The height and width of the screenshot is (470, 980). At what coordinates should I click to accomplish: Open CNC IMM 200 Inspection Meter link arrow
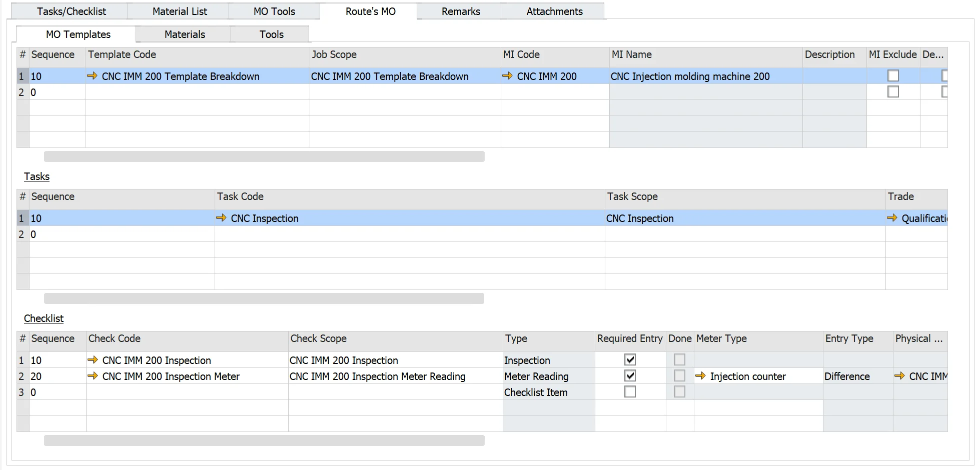click(93, 376)
